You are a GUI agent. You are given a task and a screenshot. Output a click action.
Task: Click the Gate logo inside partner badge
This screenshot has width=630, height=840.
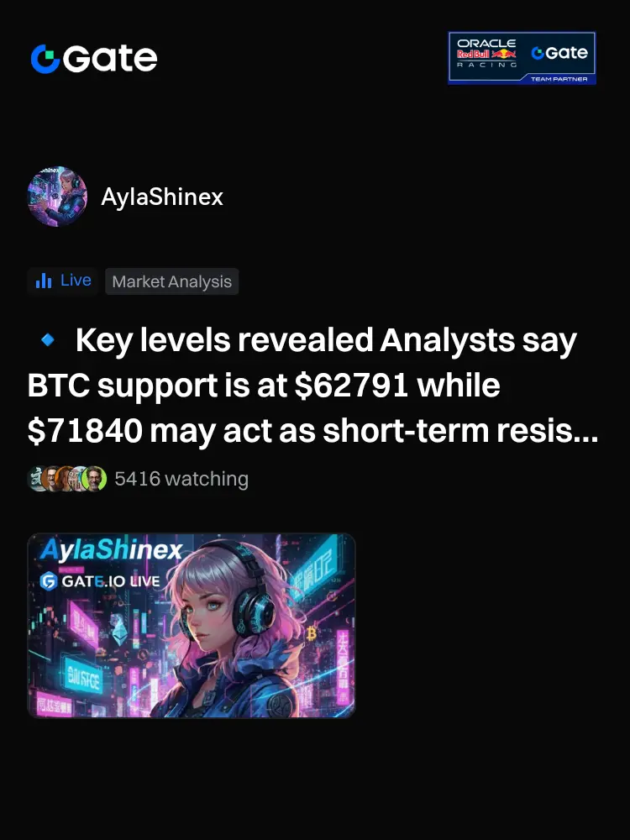point(559,52)
